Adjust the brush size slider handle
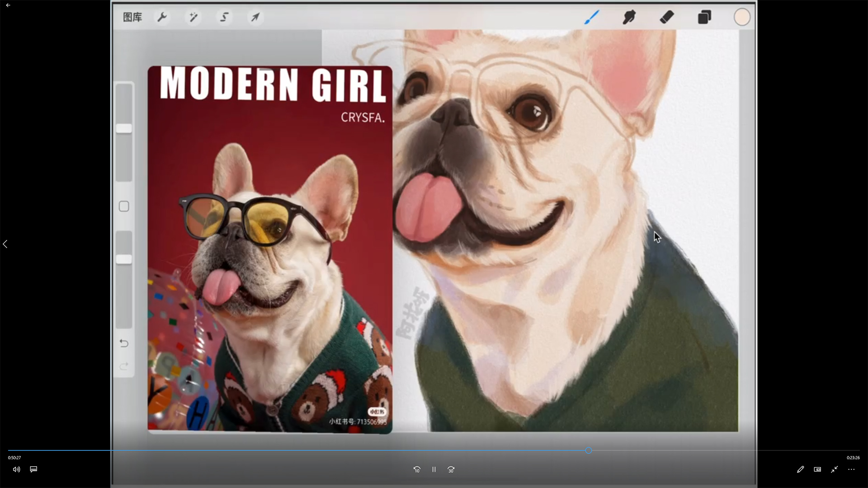Screen dimensions: 868x488 124,128
